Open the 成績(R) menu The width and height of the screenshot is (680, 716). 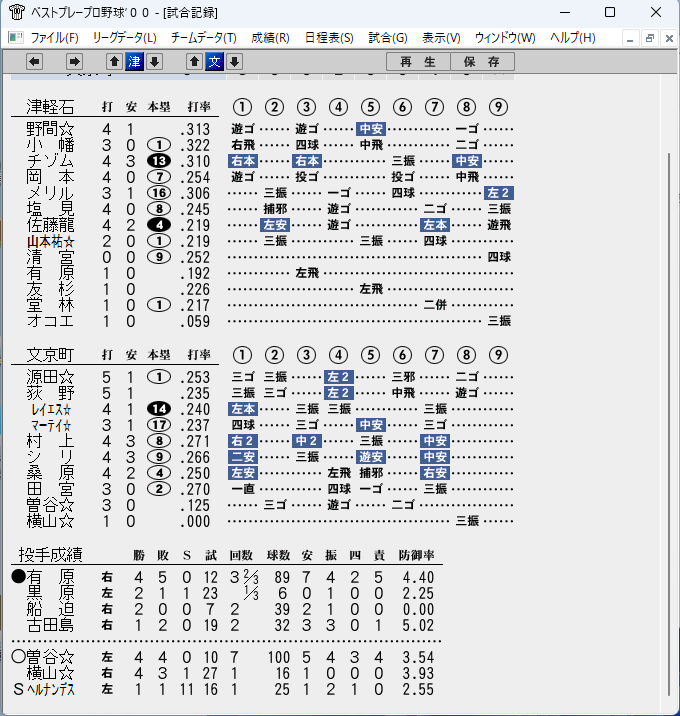[x=270, y=37]
